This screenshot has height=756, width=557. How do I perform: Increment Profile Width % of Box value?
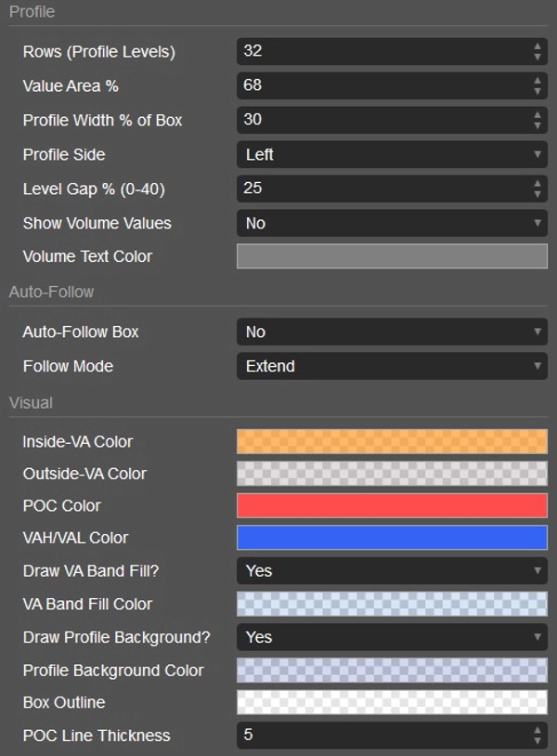[x=538, y=115]
